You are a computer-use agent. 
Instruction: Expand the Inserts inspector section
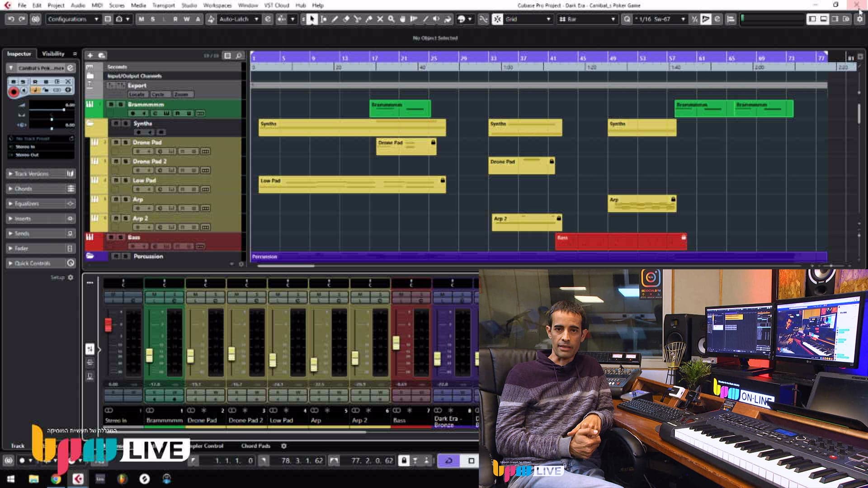click(x=41, y=218)
